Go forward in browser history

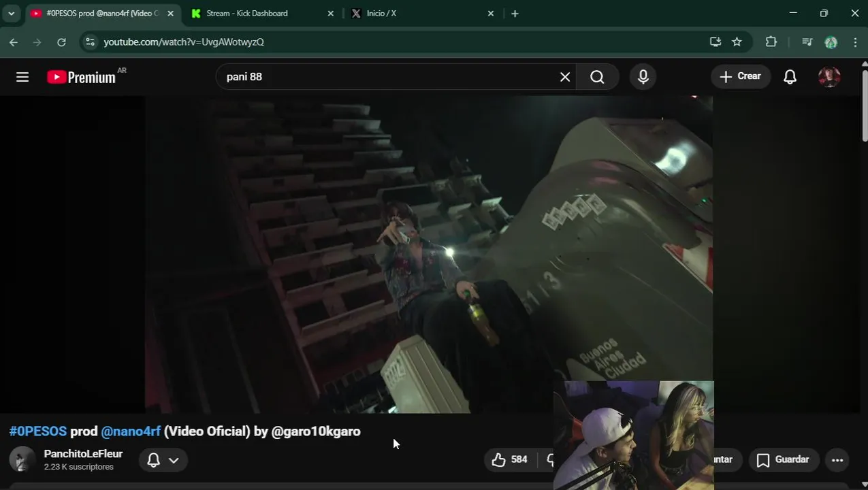point(37,42)
